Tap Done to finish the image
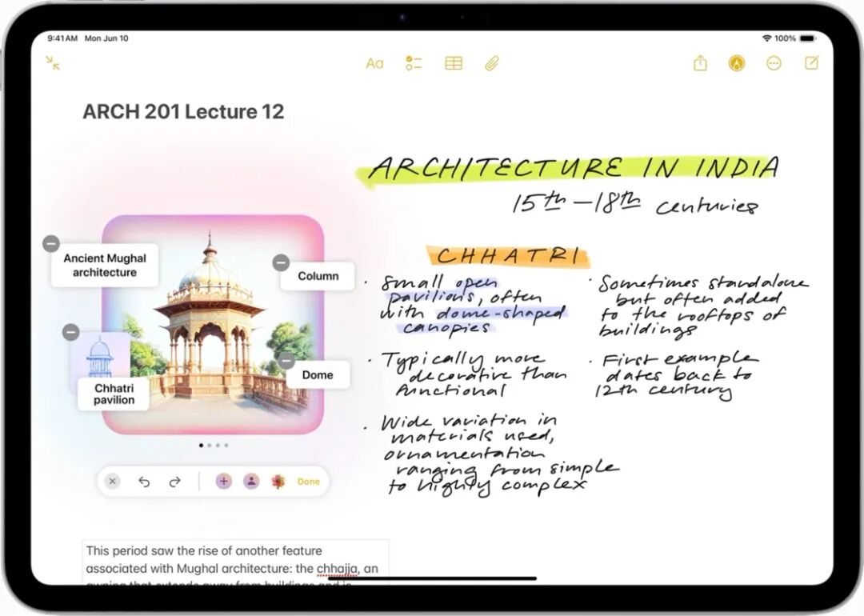Image resolution: width=864 pixels, height=616 pixels. (x=309, y=482)
